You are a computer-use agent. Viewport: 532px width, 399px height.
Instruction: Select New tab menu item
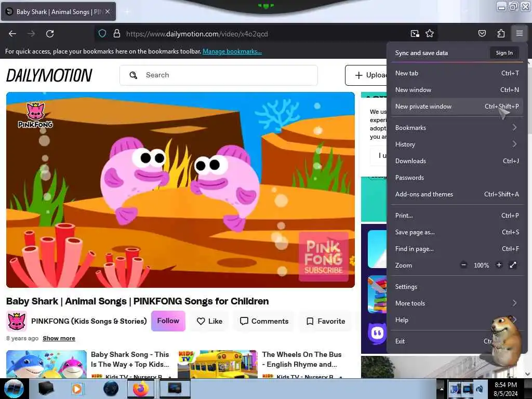[457, 73]
